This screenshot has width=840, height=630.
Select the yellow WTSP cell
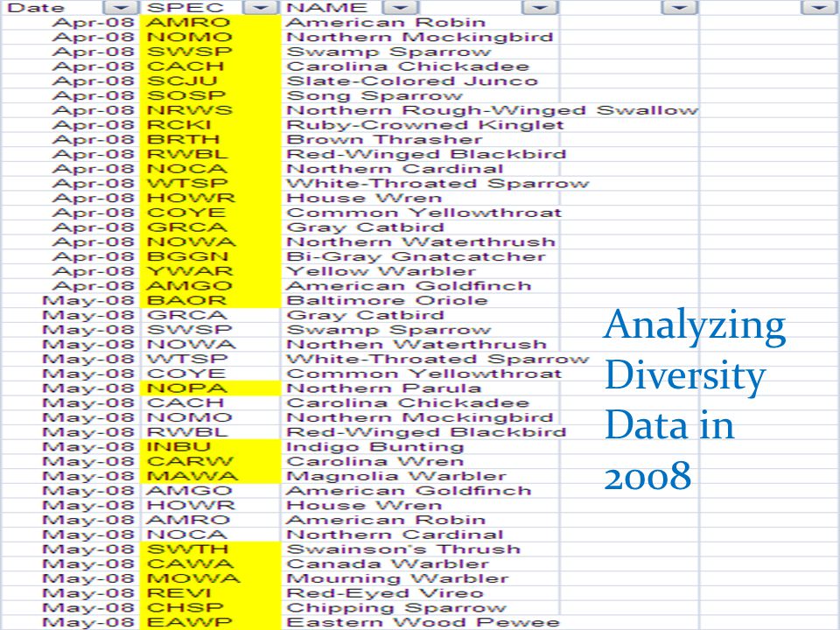click(x=210, y=183)
